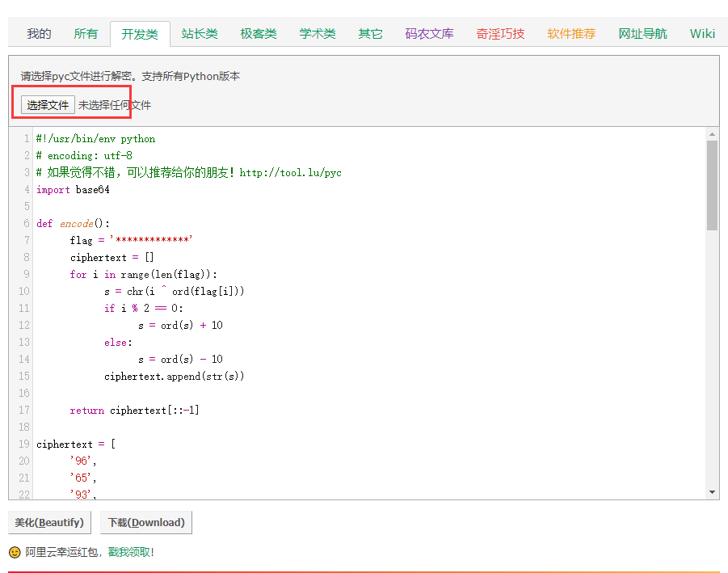Image resolution: width=728 pixels, height=573 pixels.
Task: Select the 学术类 tab
Action: (315, 33)
